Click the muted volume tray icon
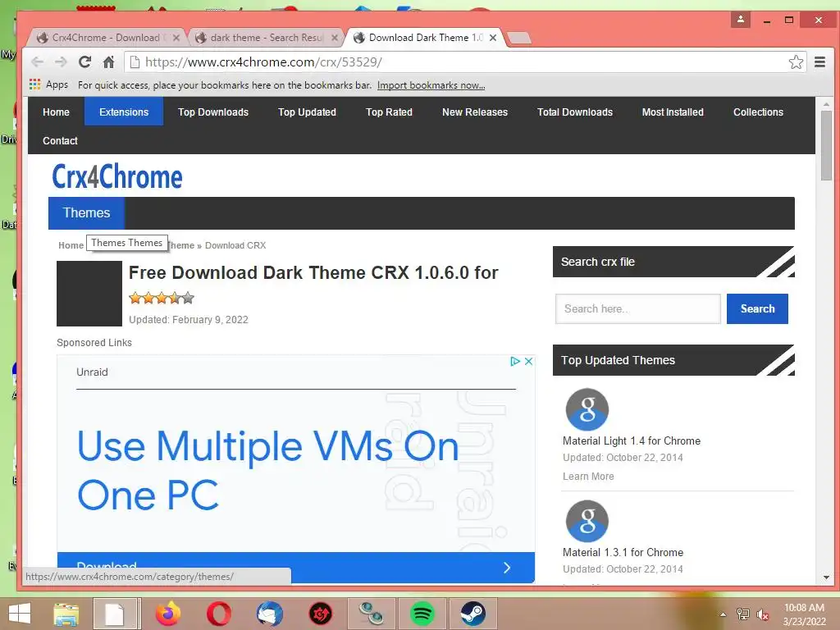Viewport: 840px width, 630px height. coord(762,614)
